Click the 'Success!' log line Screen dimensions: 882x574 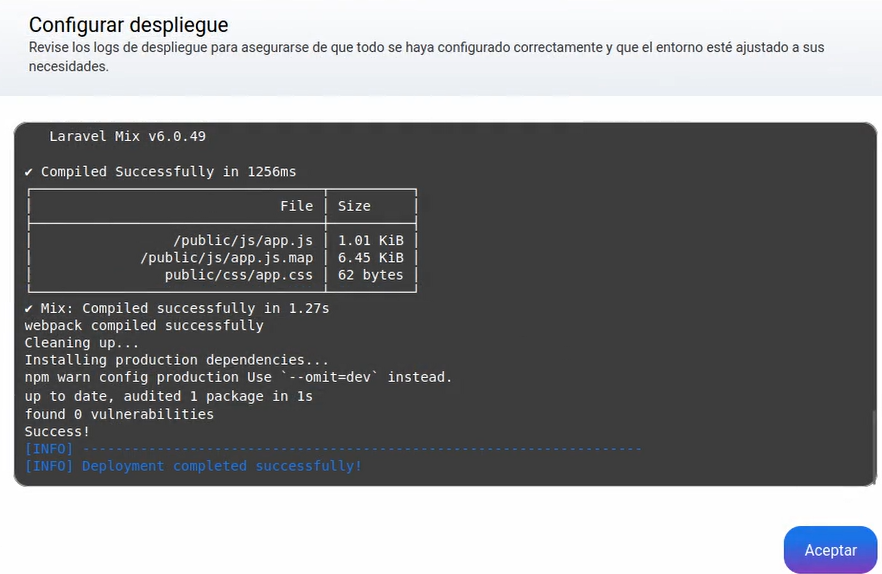[57, 432]
